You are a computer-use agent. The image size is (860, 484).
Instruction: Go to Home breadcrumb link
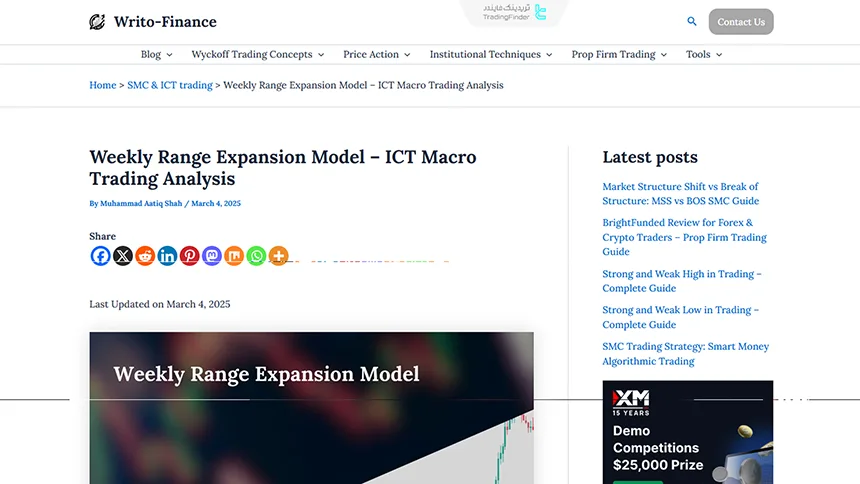(x=102, y=85)
